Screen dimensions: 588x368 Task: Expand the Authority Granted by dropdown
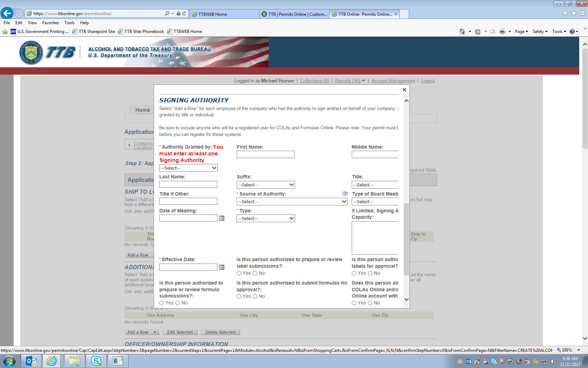188,168
